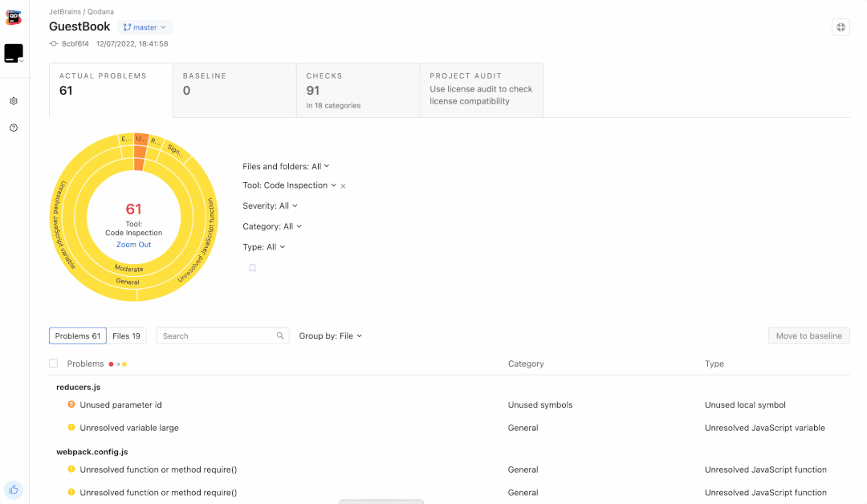
Task: Click the Qodana logo icon
Action: (14, 18)
